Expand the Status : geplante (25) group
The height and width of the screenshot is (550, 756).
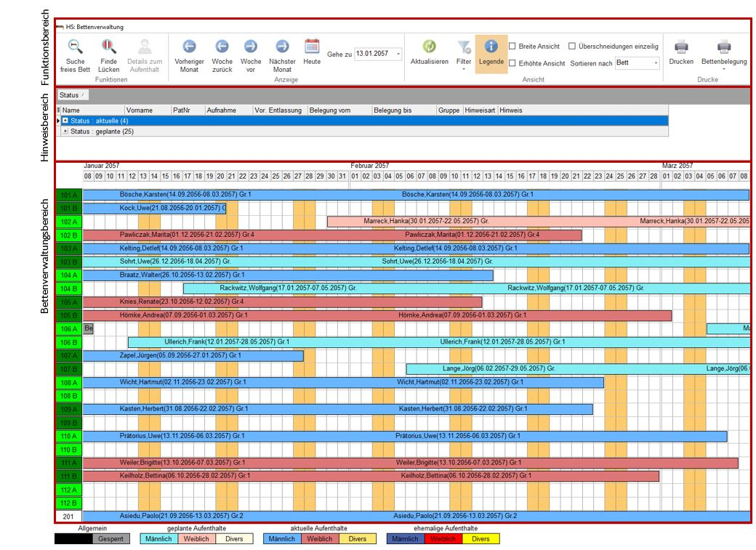pos(65,132)
